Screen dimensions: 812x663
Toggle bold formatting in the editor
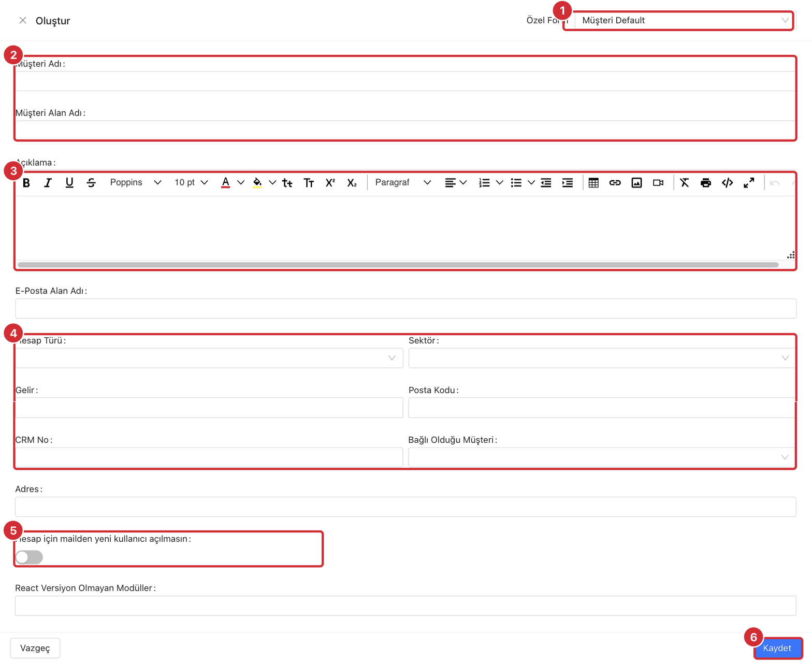(x=26, y=183)
